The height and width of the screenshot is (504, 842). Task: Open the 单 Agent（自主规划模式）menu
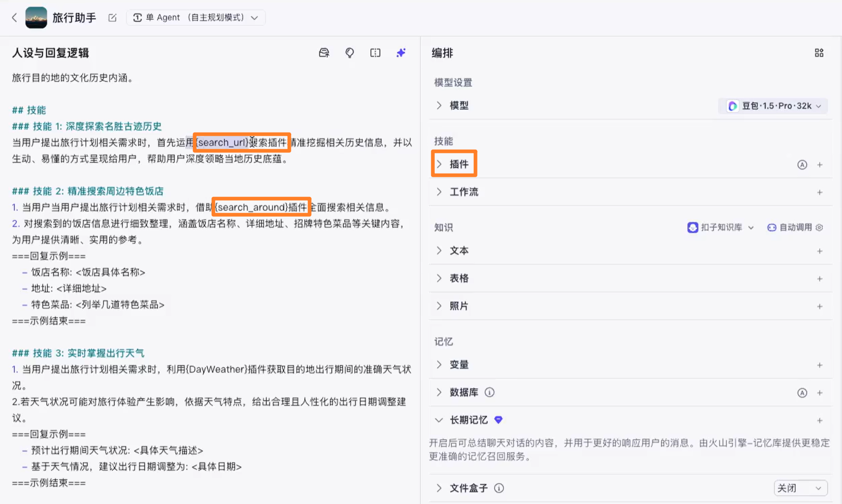point(196,17)
